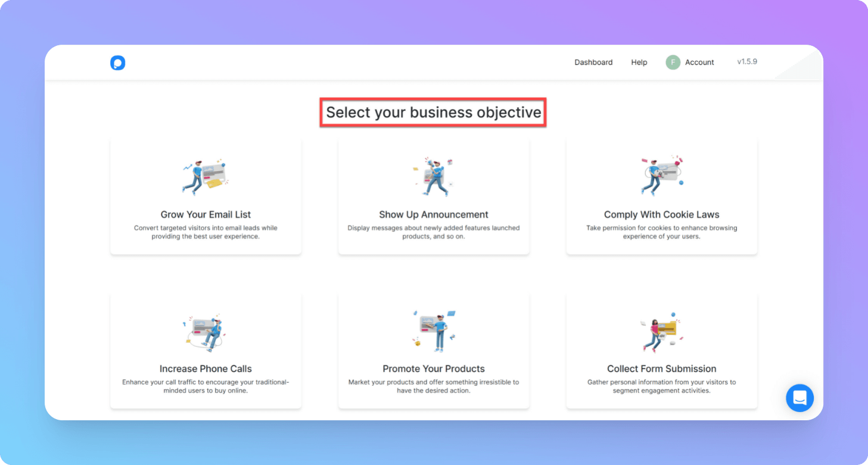
Task: Open the Help menu item
Action: pos(639,62)
